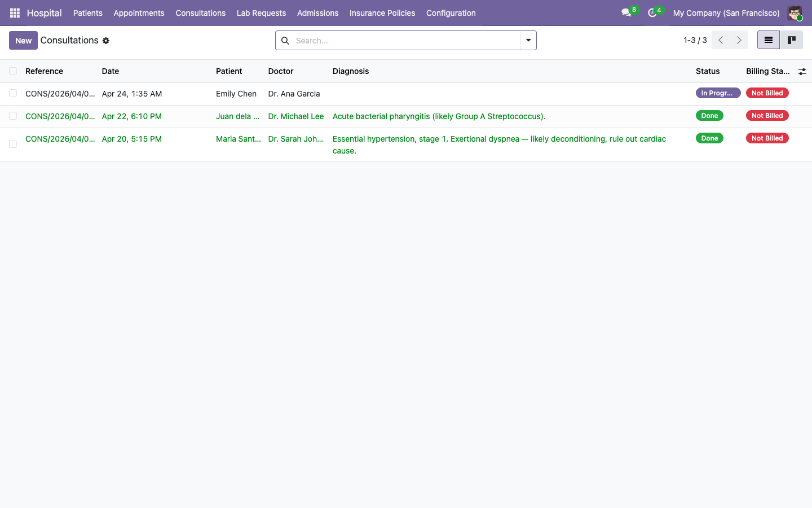Toggle the select-all checkbox in header

pyautogui.click(x=13, y=71)
